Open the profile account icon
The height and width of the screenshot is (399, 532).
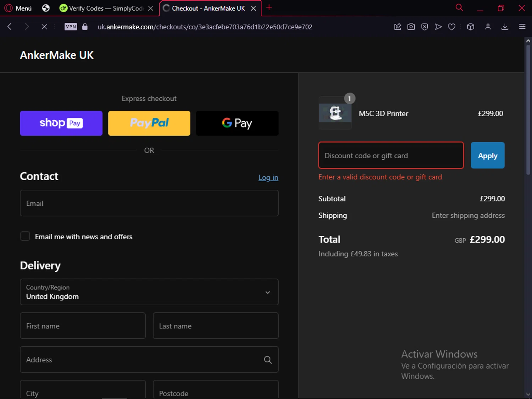pos(488,27)
